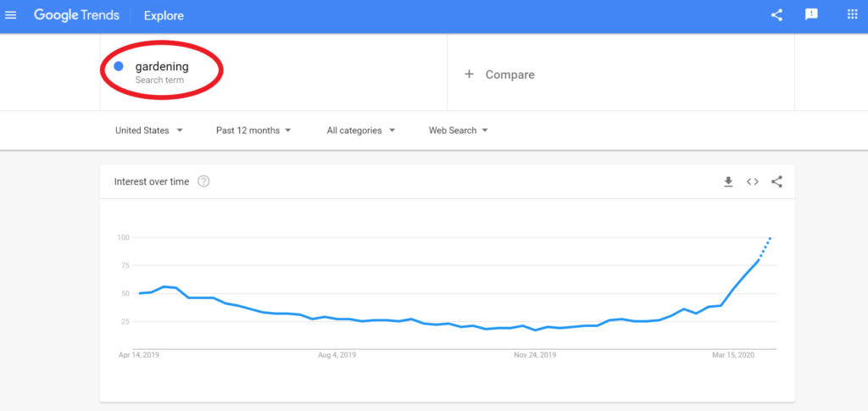Image resolution: width=868 pixels, height=411 pixels.
Task: Open the Web Search type dropdown
Action: point(459,131)
